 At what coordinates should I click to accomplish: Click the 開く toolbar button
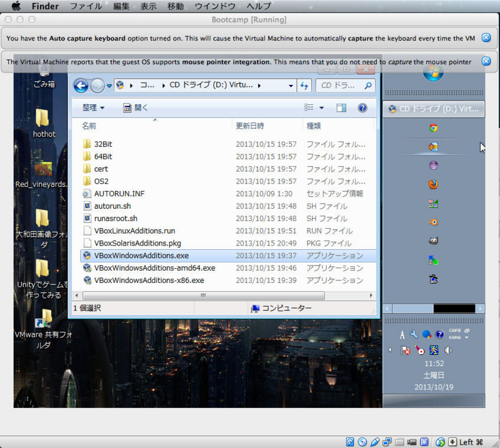click(x=136, y=107)
